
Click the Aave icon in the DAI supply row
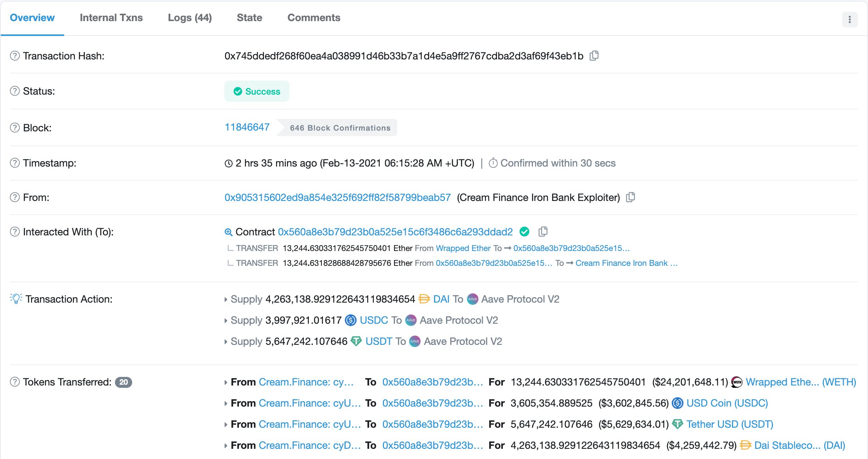pyautogui.click(x=473, y=299)
